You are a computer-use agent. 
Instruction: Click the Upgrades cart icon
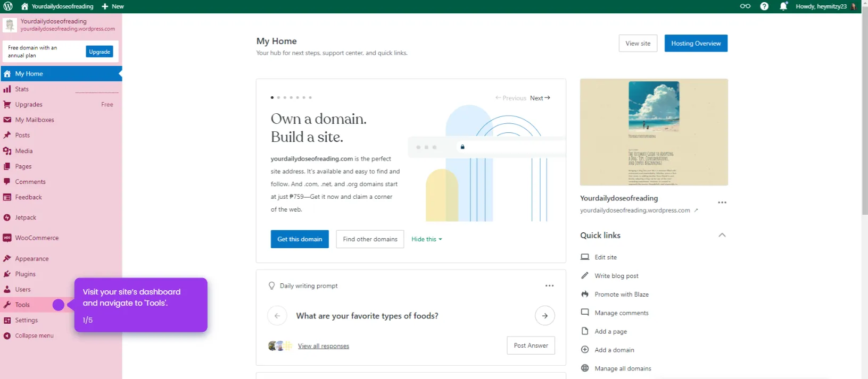click(x=7, y=105)
